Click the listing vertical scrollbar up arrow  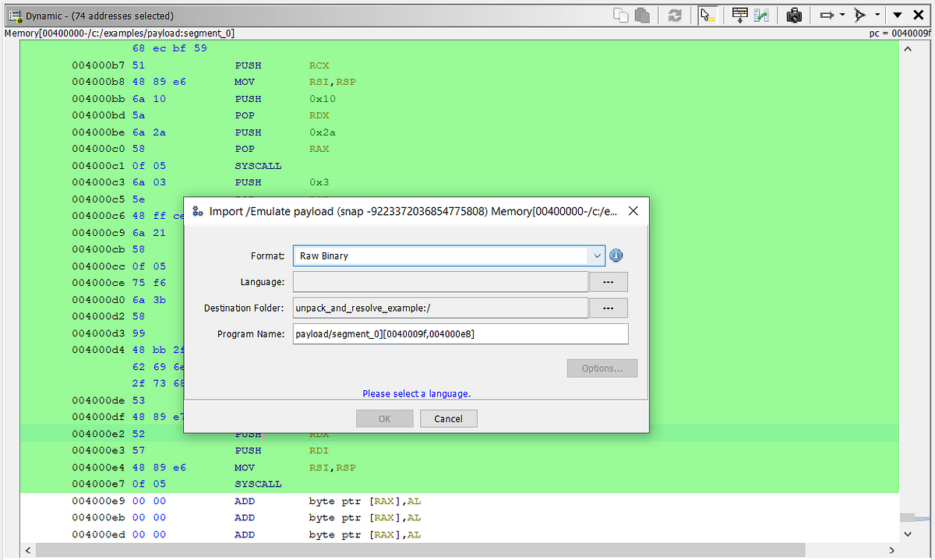click(x=909, y=48)
